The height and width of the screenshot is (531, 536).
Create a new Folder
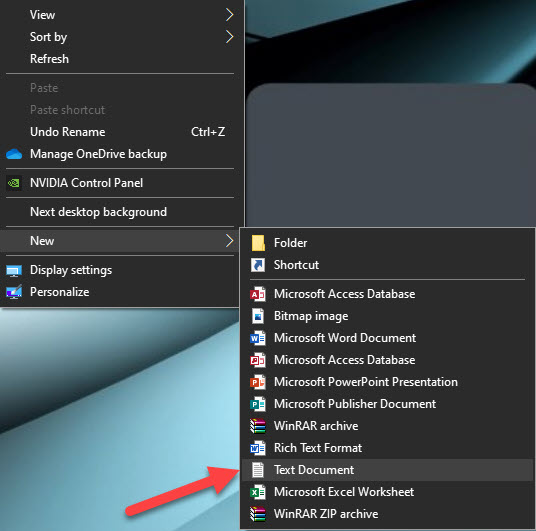click(387, 243)
